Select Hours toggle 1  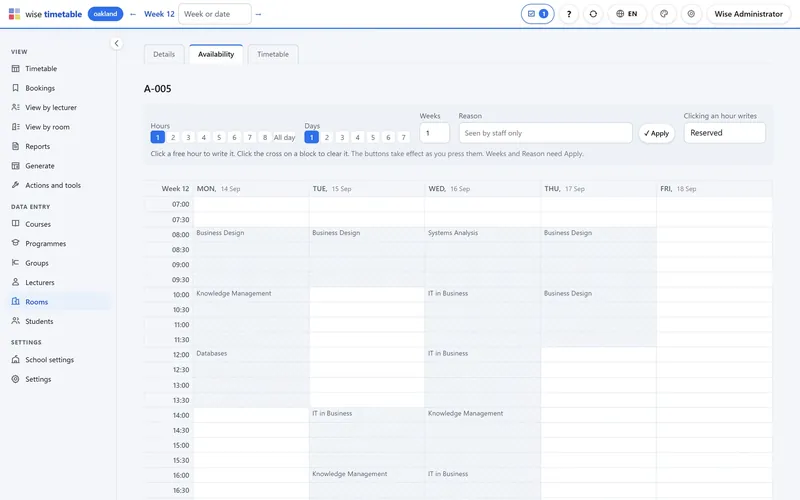coord(158,137)
